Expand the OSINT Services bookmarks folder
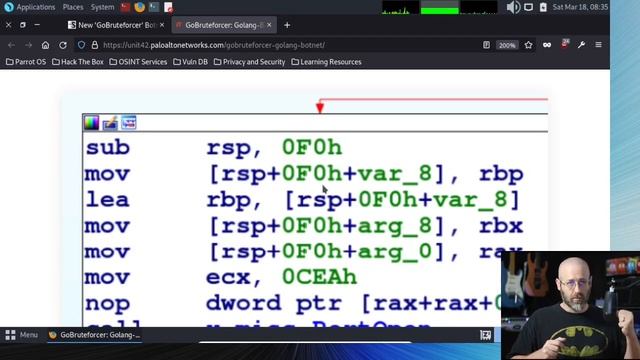The width and height of the screenshot is (640, 360). (x=138, y=62)
